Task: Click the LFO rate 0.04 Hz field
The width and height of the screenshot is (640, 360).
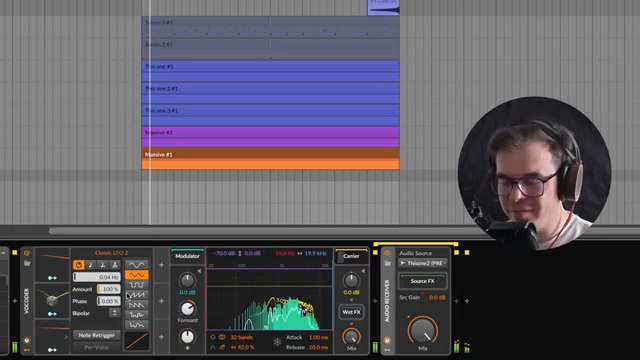Action: (97, 277)
